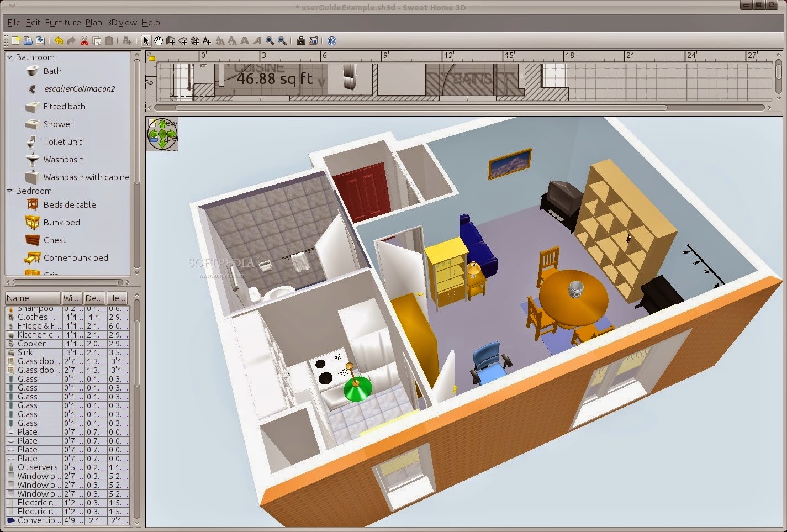Select escalierColimacon2 in the catalog

tap(80, 89)
